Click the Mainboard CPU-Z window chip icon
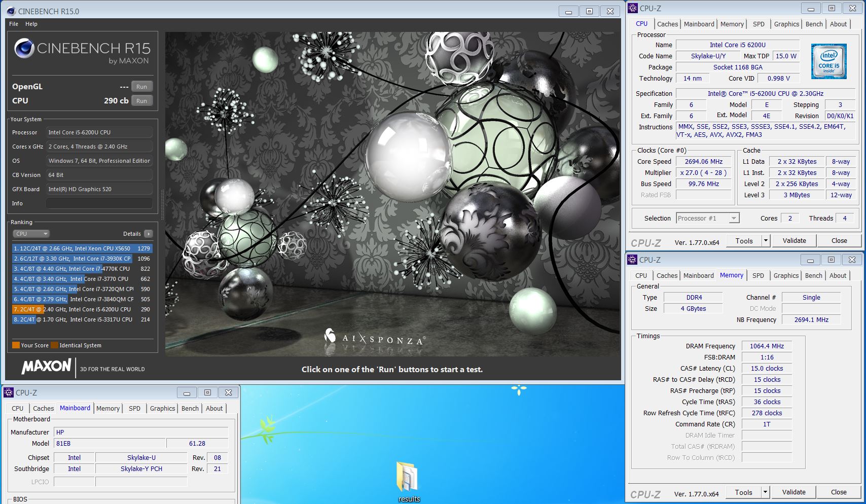 (9, 392)
